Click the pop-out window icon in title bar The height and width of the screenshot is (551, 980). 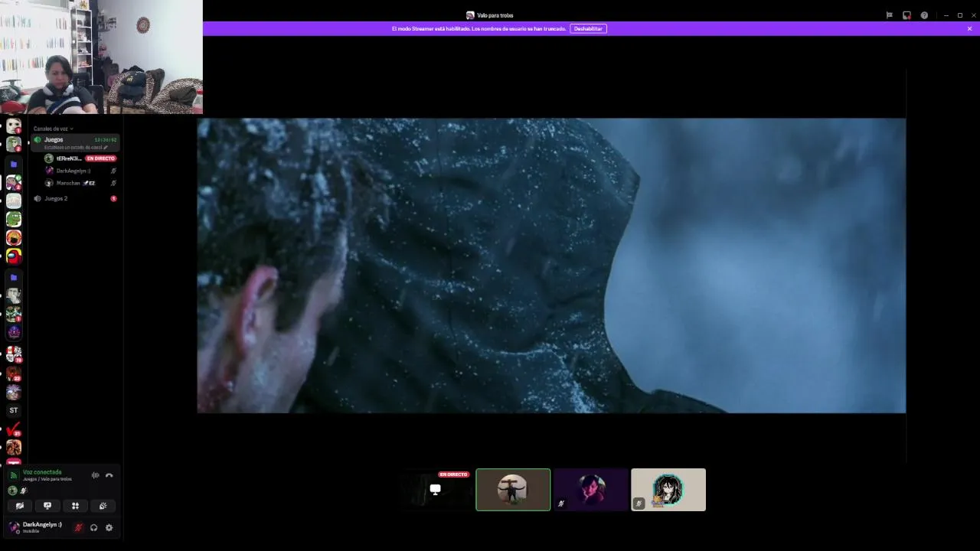[906, 15]
